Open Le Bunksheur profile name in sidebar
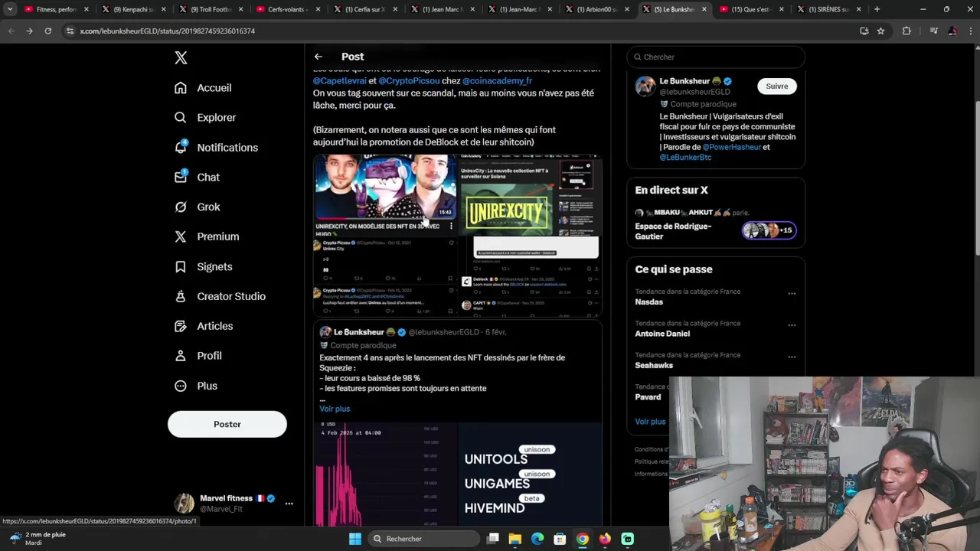Screen dimensions: 980x551 tap(684, 81)
